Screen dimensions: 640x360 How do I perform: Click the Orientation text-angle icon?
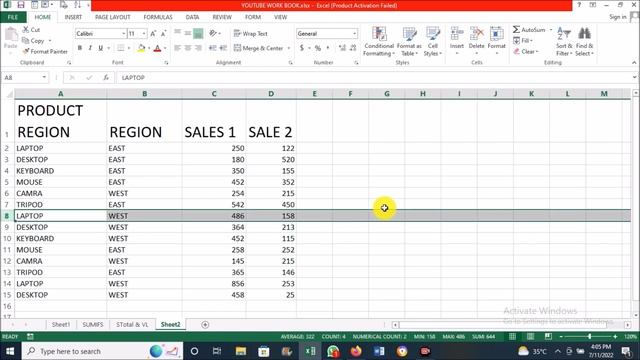point(213,33)
